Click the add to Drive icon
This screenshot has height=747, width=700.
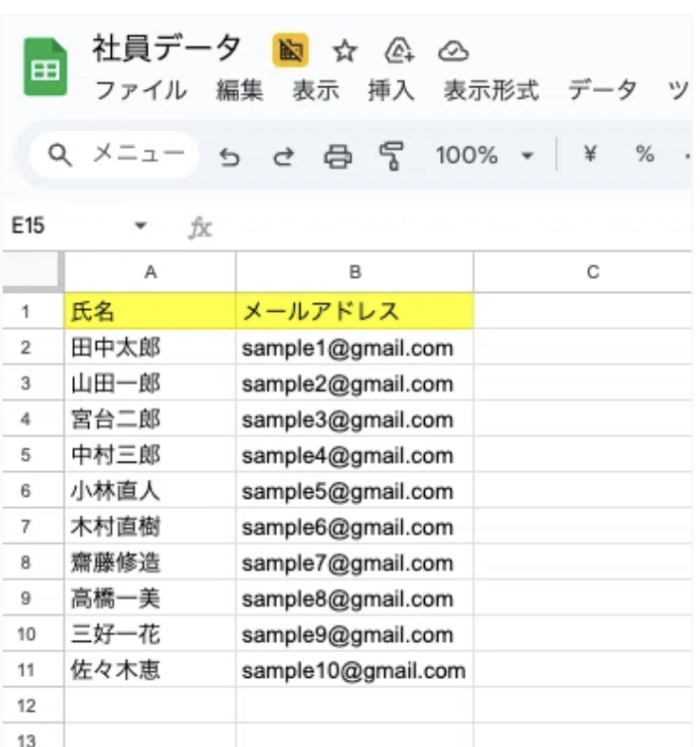click(x=399, y=51)
